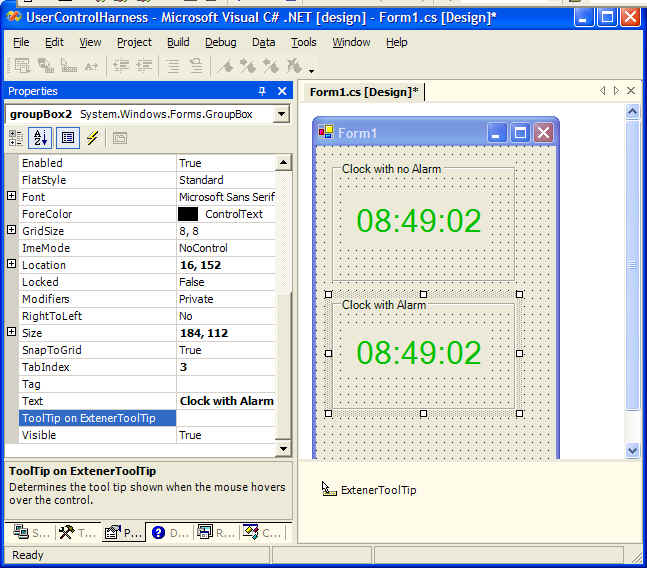Open the Dynamic Help tab icon
Image resolution: width=647 pixels, height=568 pixels.
tap(168, 533)
